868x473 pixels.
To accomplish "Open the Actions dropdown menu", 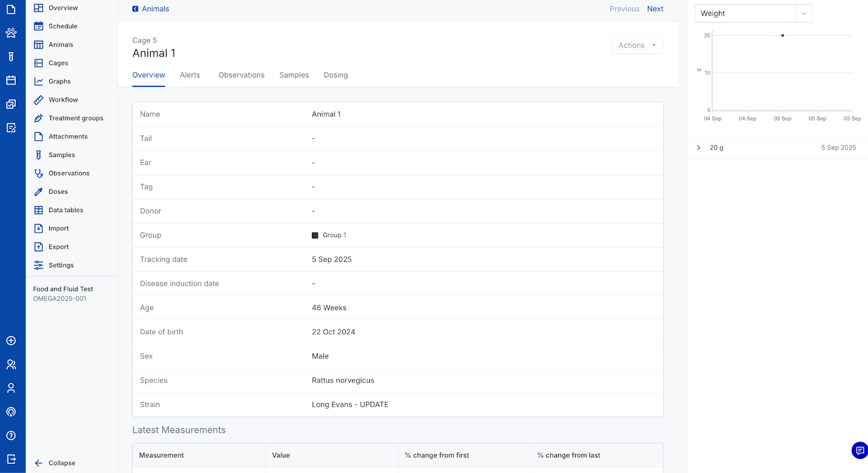I will (x=637, y=46).
